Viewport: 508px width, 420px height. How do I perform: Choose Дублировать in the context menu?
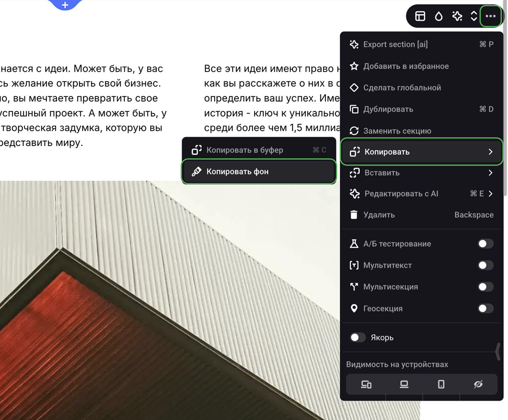coord(421,109)
